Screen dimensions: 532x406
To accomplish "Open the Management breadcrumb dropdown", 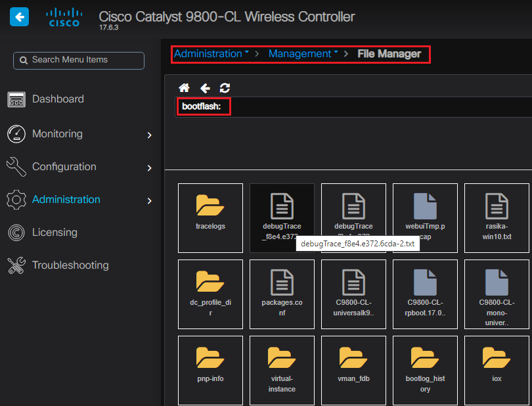I will click(303, 54).
